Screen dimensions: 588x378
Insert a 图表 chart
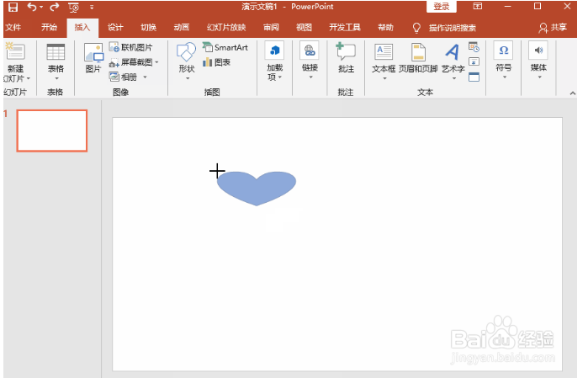pos(216,62)
